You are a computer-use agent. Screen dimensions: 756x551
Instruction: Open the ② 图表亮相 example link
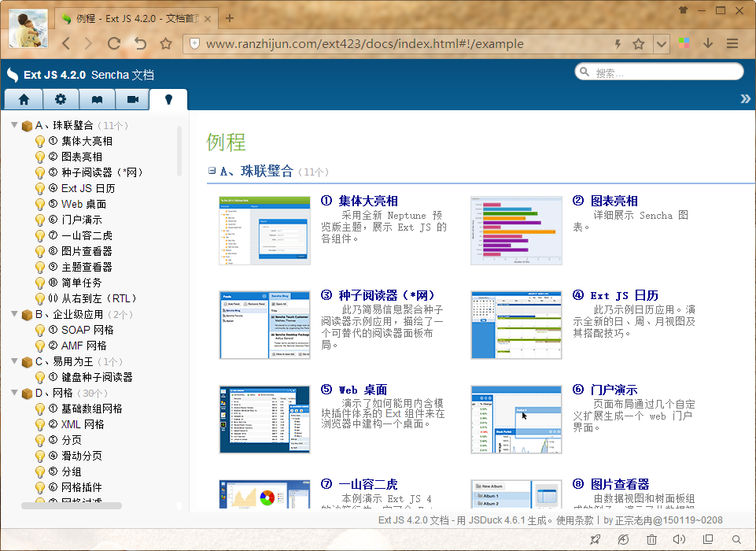(x=605, y=201)
